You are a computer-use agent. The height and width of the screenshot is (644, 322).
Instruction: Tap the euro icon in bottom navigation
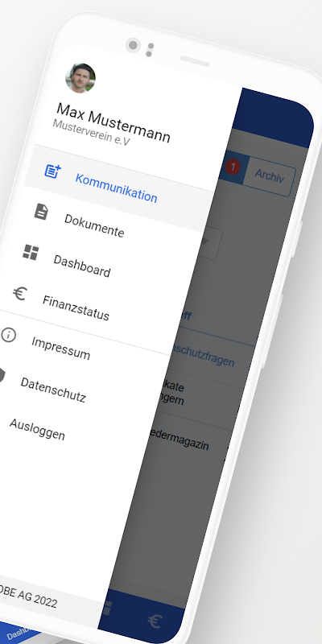coord(154,621)
